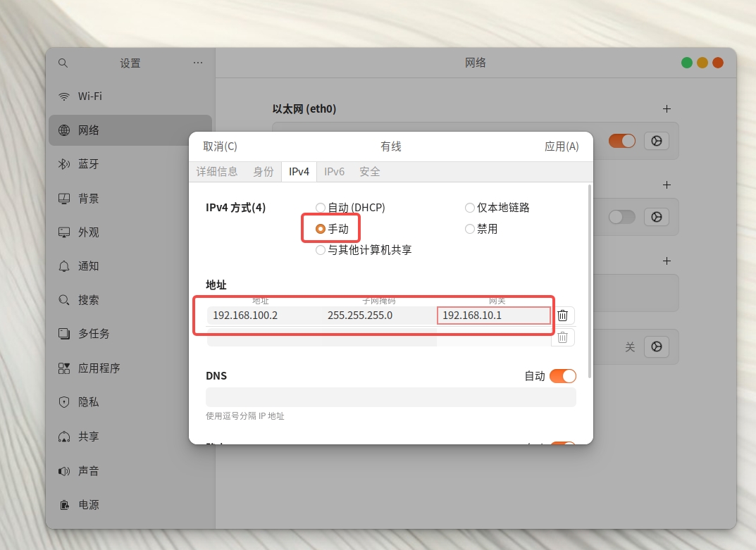Open Wi-Fi settings in sidebar

[130, 96]
